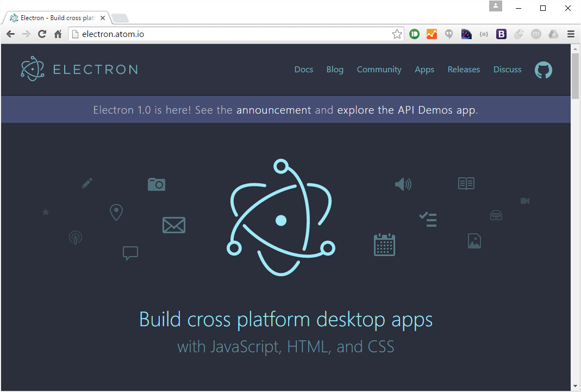Image resolution: width=581 pixels, height=392 pixels.
Task: Navigate back using the back arrow
Action: tap(10, 34)
